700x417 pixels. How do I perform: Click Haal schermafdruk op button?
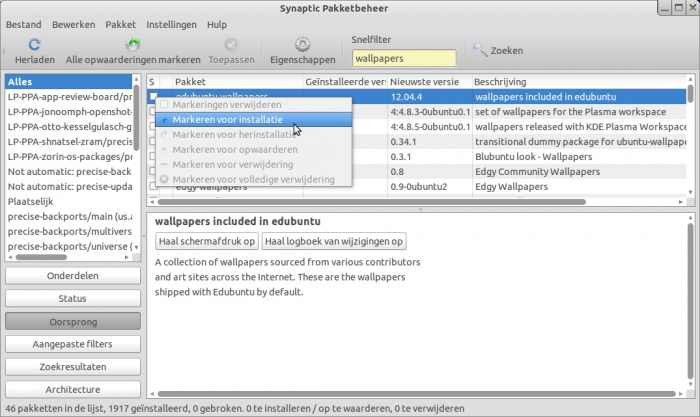tap(207, 241)
